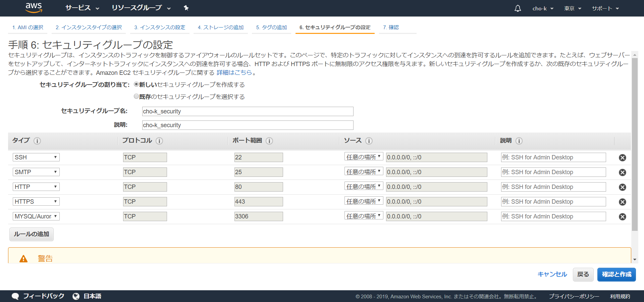Show info for 説明 column
The image size is (644, 302).
(519, 141)
